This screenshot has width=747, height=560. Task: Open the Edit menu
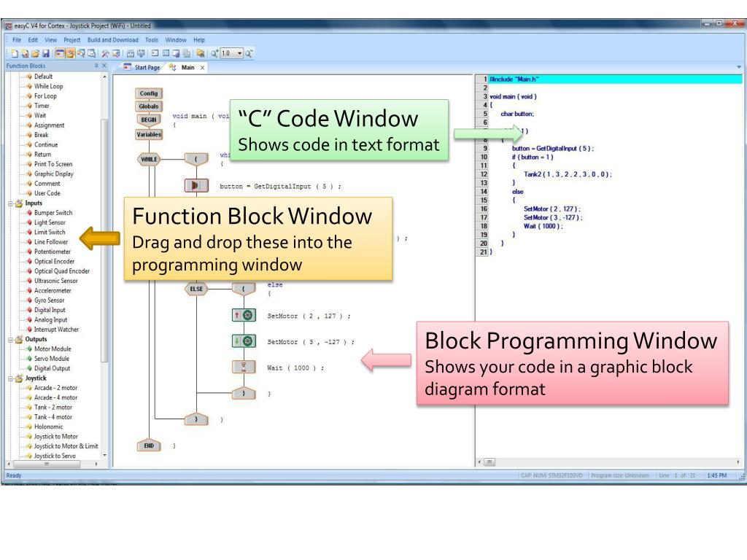(x=33, y=40)
